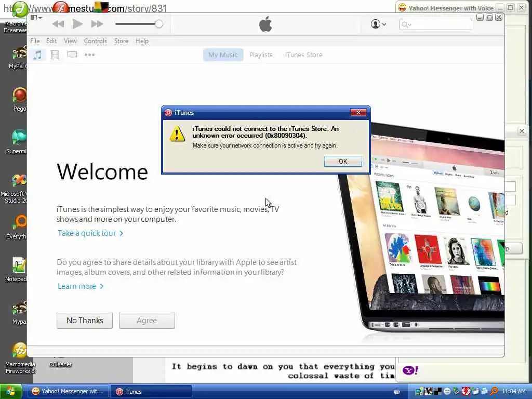Viewport: 532px width, 399px height.
Task: Click the Agree button
Action: click(x=147, y=320)
